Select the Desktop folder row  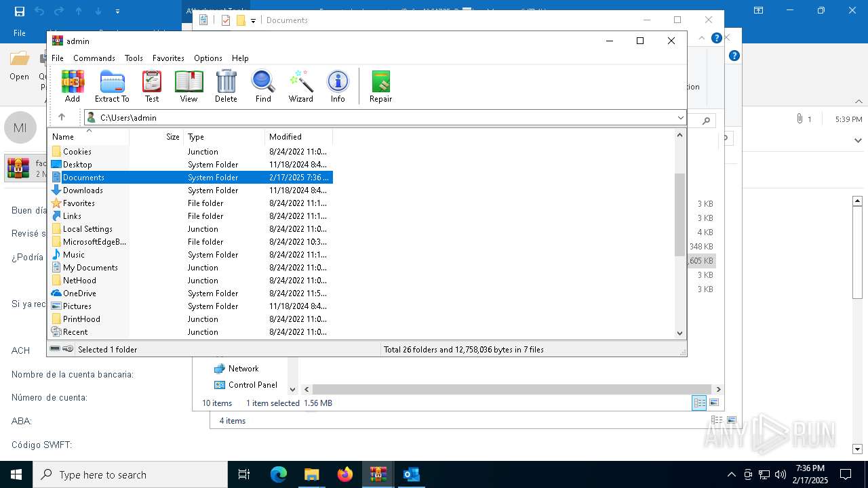click(x=191, y=165)
